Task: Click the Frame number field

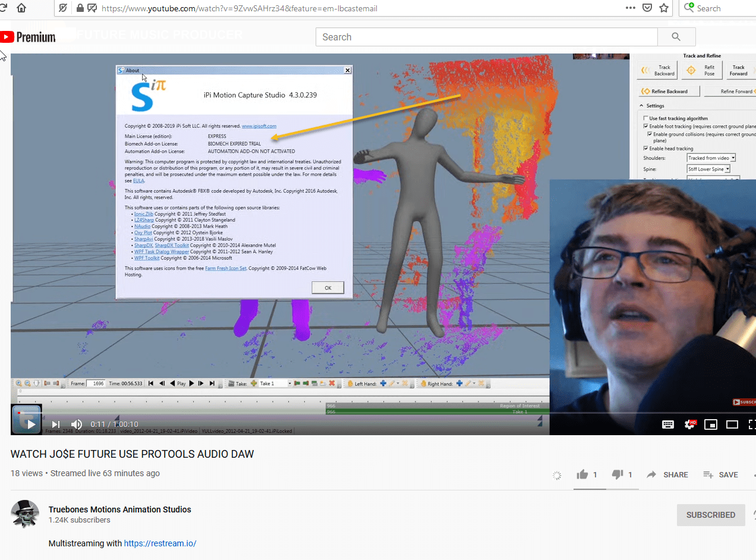Action: (x=96, y=383)
